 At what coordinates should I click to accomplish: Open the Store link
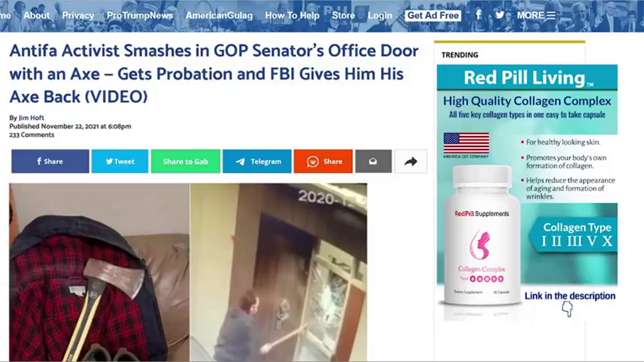tap(344, 16)
